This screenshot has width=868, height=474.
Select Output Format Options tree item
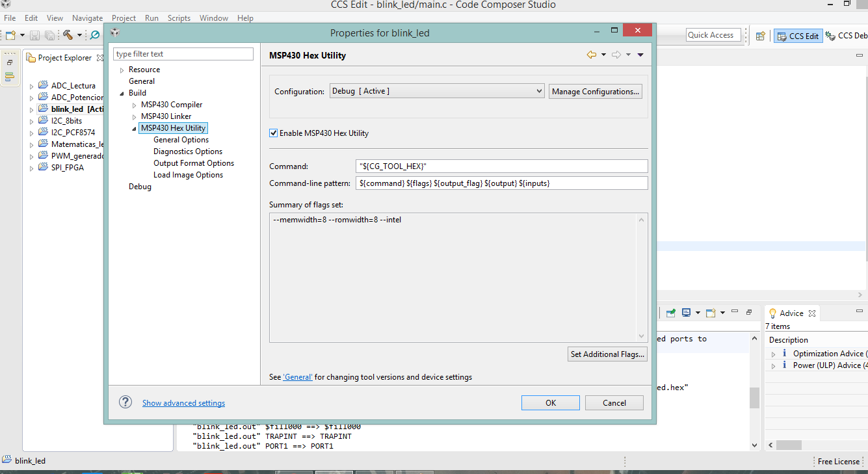(x=194, y=163)
